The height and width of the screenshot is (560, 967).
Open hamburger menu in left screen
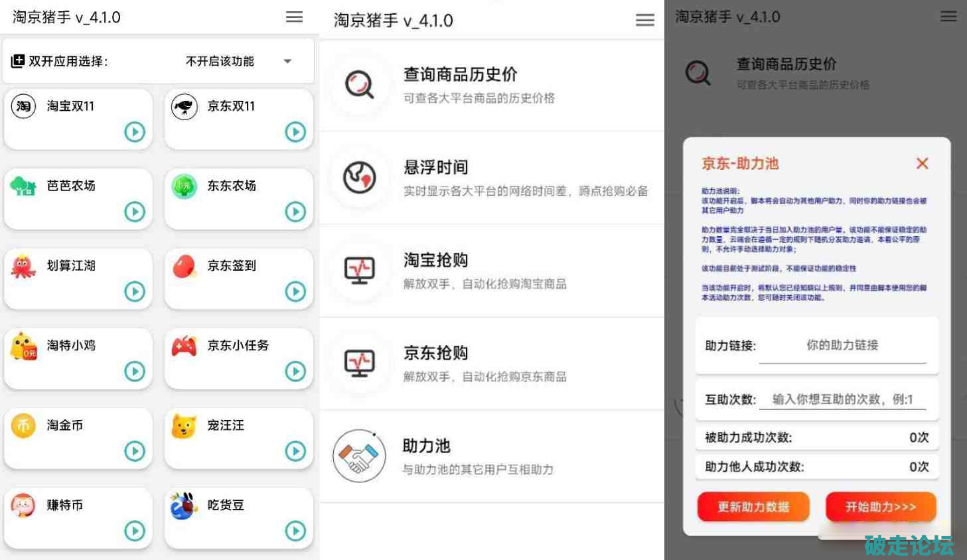294,17
